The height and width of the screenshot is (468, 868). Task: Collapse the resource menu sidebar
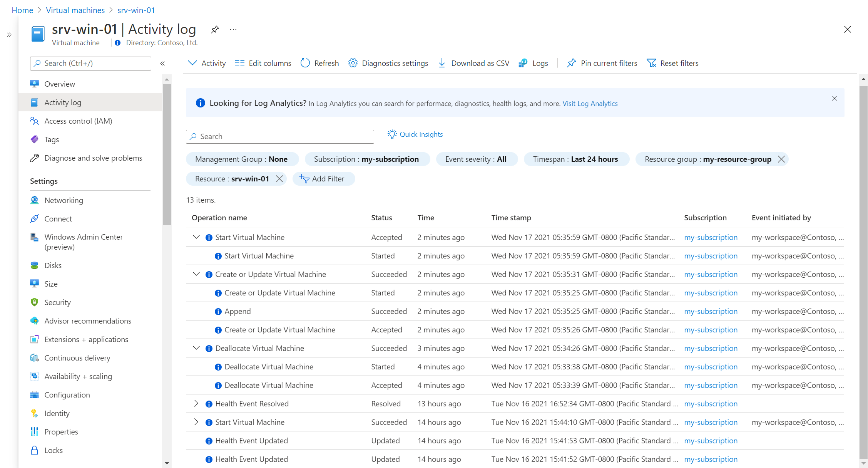[162, 64]
